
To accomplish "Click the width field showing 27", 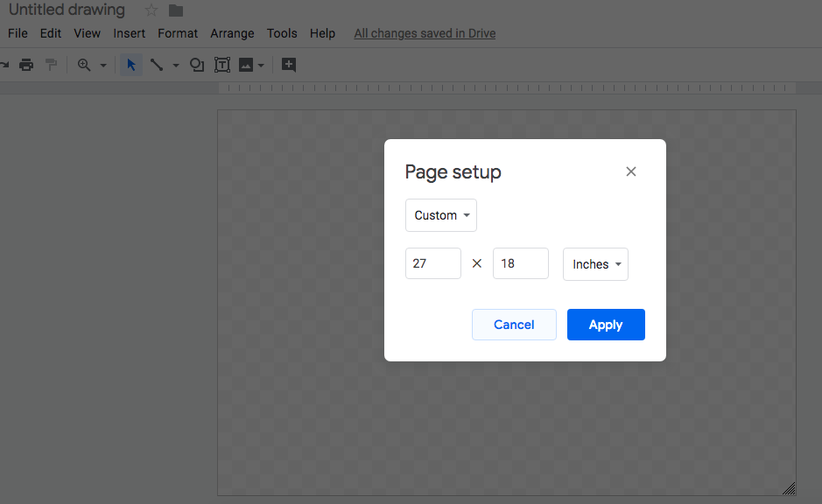I will [x=433, y=263].
